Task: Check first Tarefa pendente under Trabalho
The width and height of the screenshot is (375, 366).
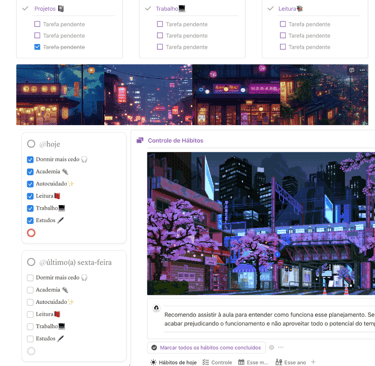Action: 160,24
